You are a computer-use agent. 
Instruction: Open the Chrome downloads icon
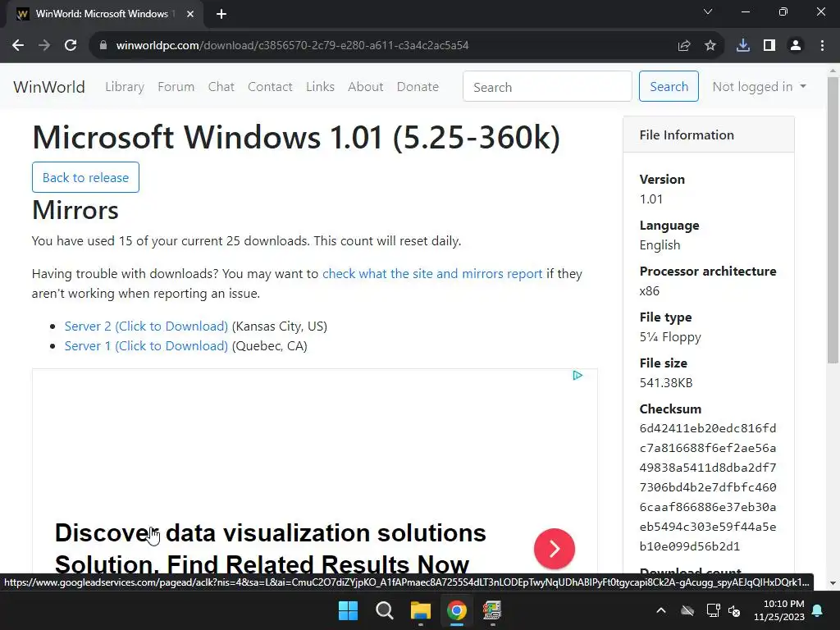click(742, 46)
